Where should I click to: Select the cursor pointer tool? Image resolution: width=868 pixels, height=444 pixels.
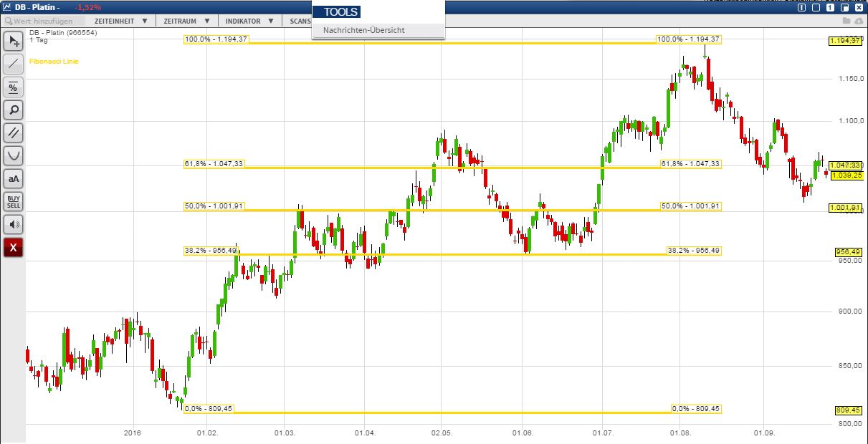[13, 42]
